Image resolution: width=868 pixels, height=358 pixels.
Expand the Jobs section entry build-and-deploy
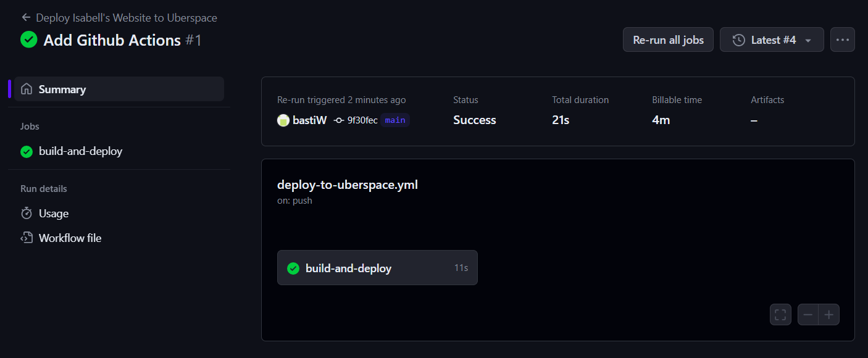tap(80, 151)
